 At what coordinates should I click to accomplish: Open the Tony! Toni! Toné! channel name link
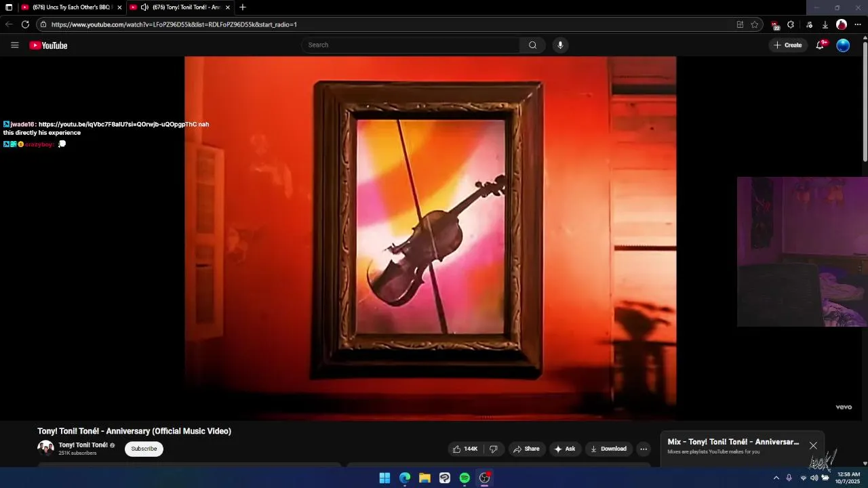[83, 445]
